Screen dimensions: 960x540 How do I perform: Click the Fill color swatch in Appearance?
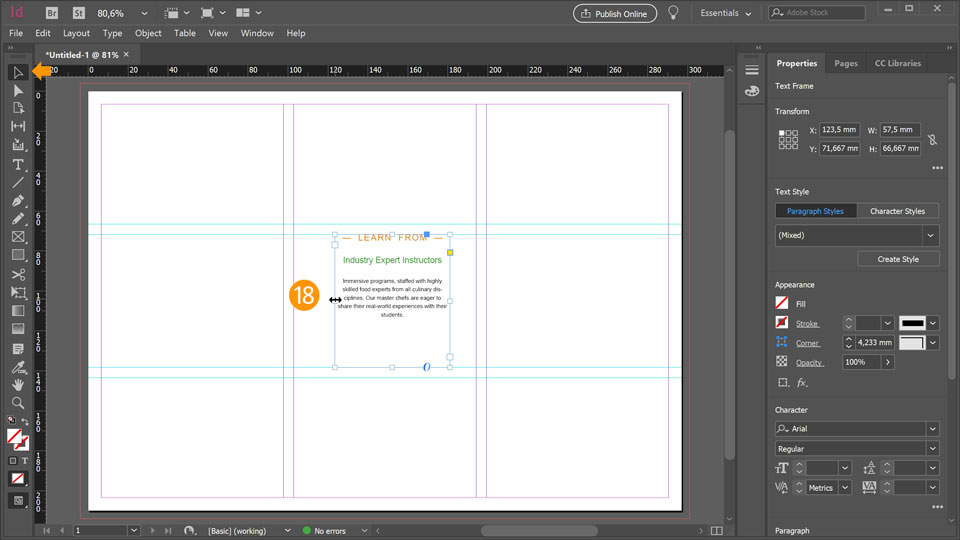[782, 303]
